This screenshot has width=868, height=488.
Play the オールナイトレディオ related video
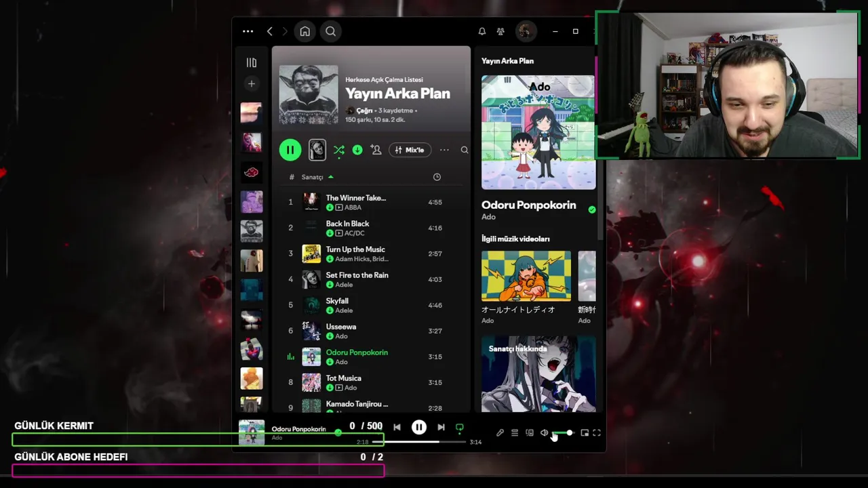tap(526, 276)
